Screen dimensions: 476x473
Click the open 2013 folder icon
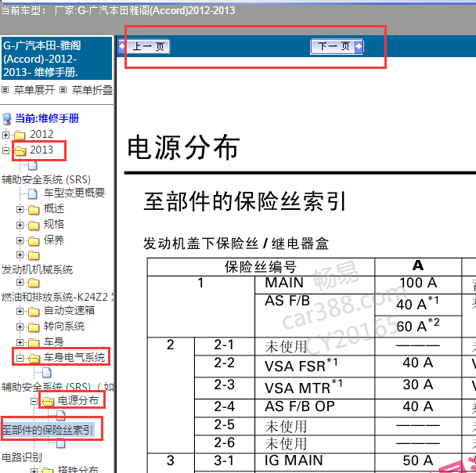pos(20,150)
